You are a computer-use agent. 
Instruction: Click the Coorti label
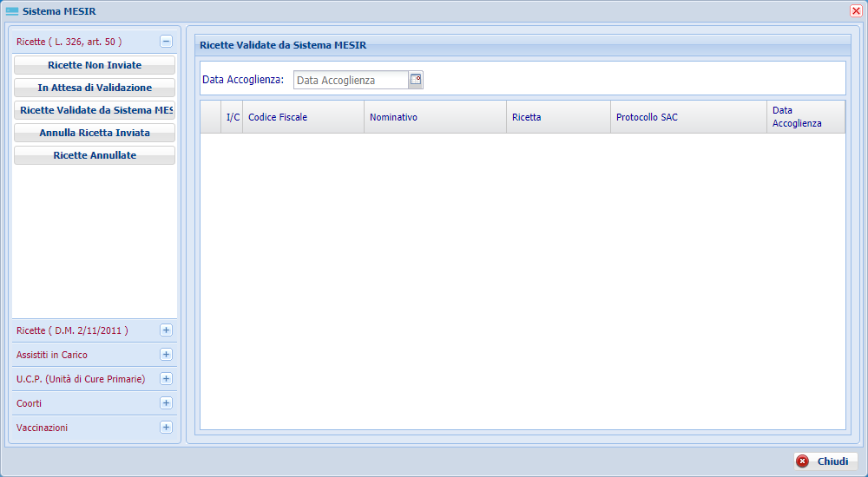[x=29, y=403]
